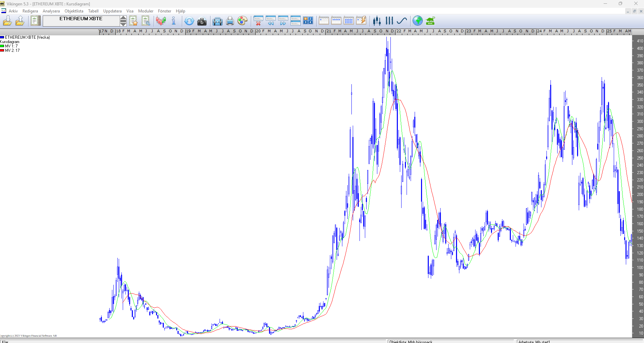This screenshot has width=644, height=343.
Task: Click the blue refresh arrows icon
Action: coord(189,21)
